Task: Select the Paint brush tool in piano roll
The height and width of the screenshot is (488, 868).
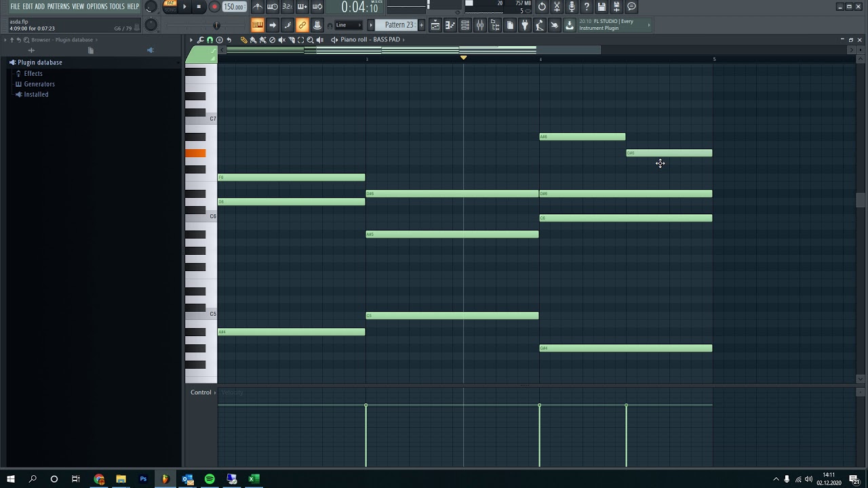Action: (253, 40)
